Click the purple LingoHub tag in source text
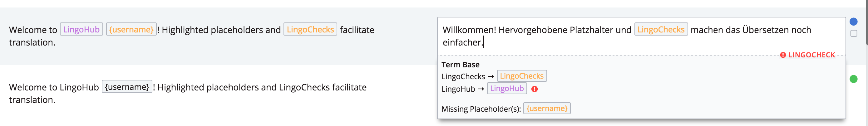The image size is (868, 126). coord(81,30)
